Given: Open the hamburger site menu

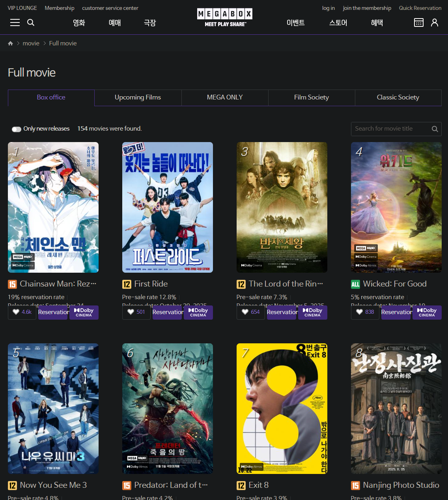Looking at the screenshot, I should tap(15, 22).
